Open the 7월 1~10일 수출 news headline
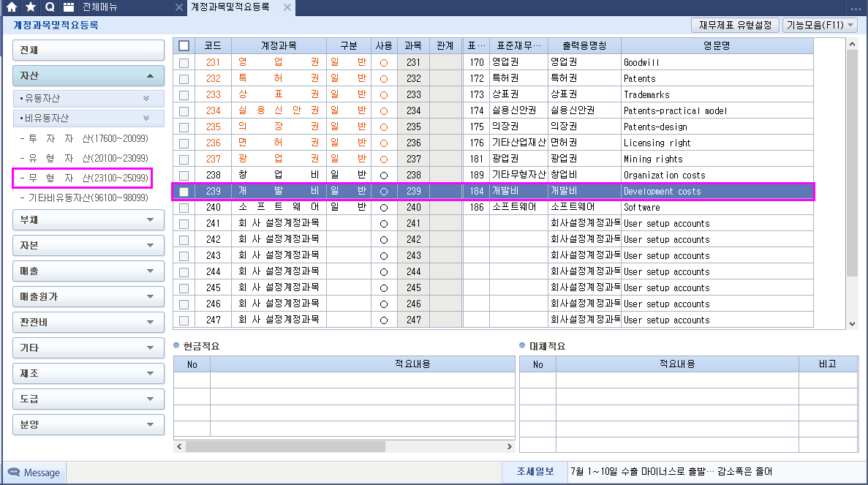This screenshot has height=485, width=868. (x=671, y=471)
